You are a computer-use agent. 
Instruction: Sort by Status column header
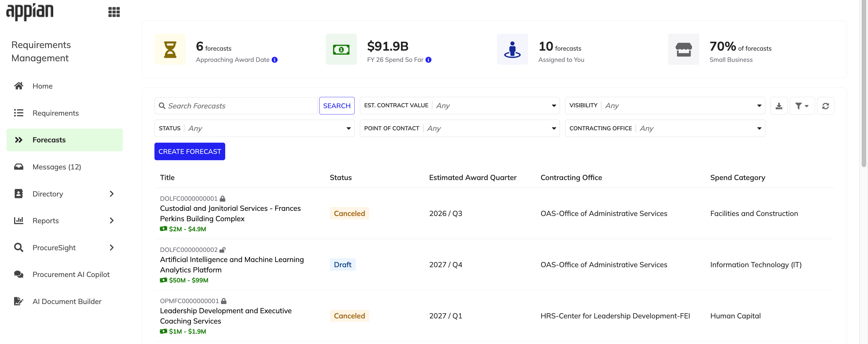coord(341,177)
